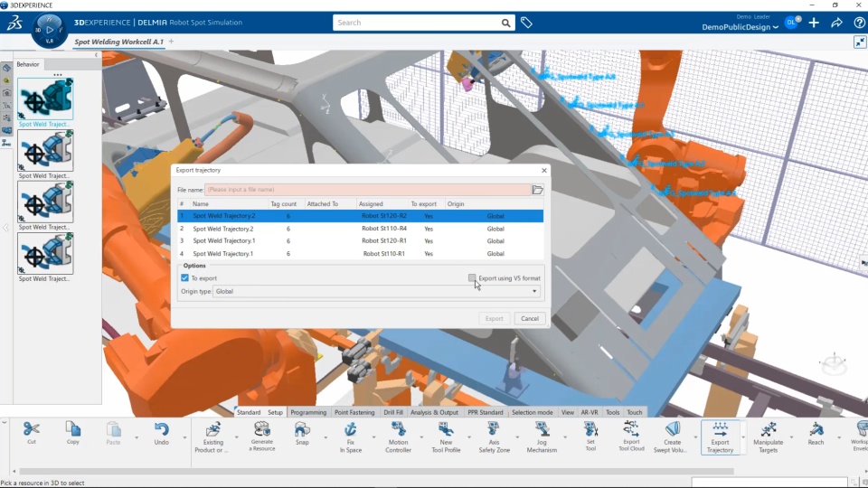Open the Drill Fill tab

click(x=393, y=412)
